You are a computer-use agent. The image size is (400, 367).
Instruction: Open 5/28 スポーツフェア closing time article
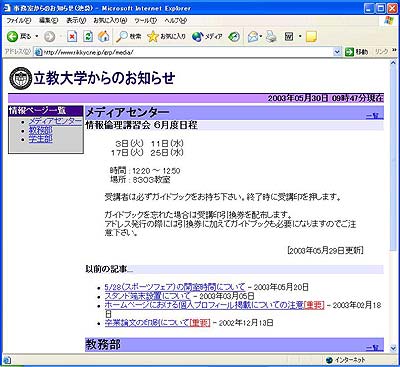click(x=175, y=287)
